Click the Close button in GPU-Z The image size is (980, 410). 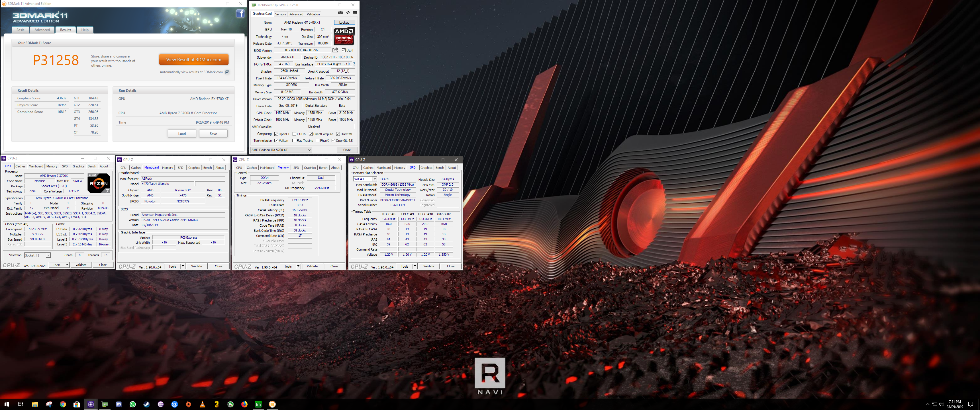pos(347,150)
